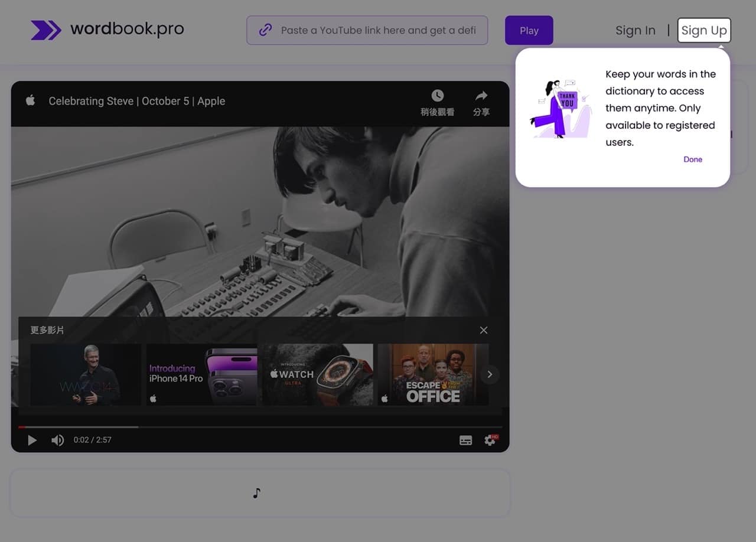Click the thank-you illustration in the tooltip
The image size is (756, 542).
tap(560, 109)
